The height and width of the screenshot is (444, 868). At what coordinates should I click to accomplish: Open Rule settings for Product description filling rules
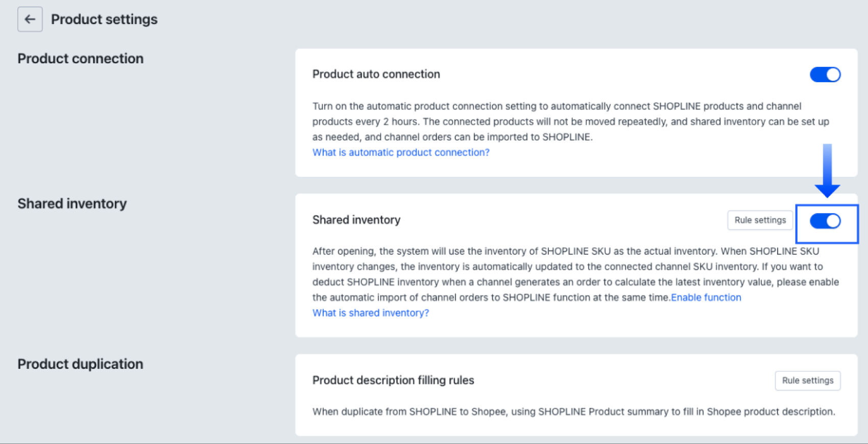807,381
